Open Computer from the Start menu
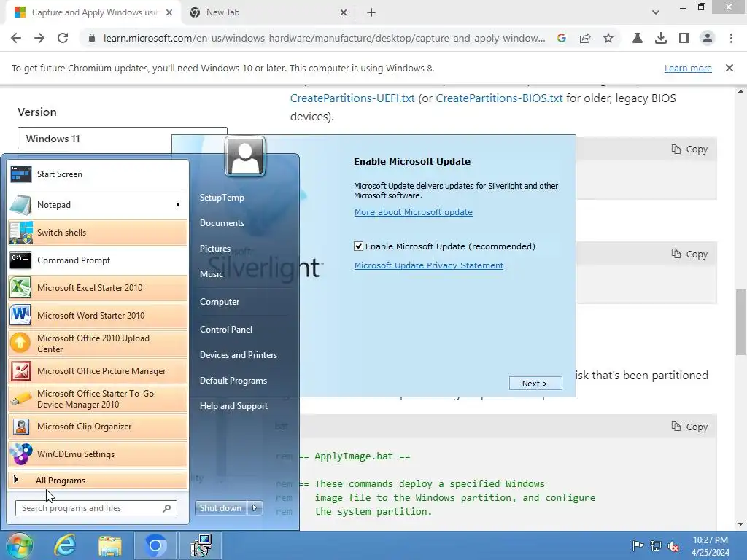The height and width of the screenshot is (560, 747). 220,301
